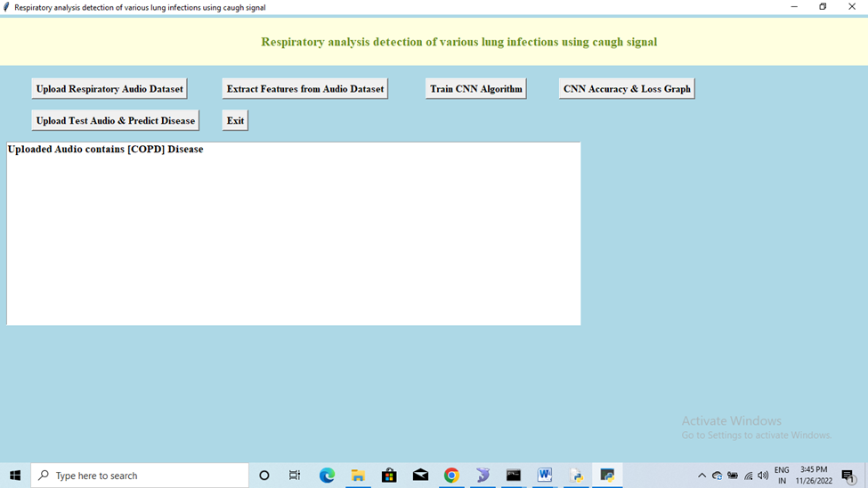The width and height of the screenshot is (868, 488).
Task: Open File Explorer from taskbar
Action: [x=358, y=476]
